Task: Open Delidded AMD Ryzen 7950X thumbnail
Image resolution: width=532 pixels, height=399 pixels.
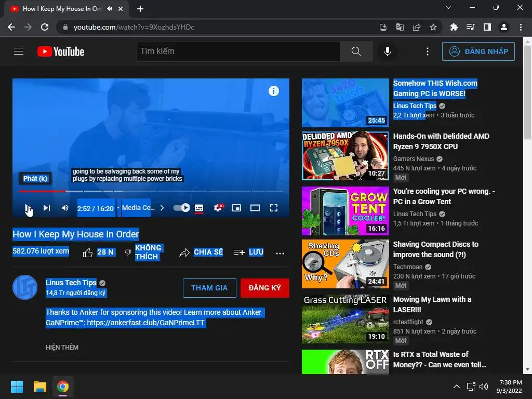Action: (x=345, y=156)
